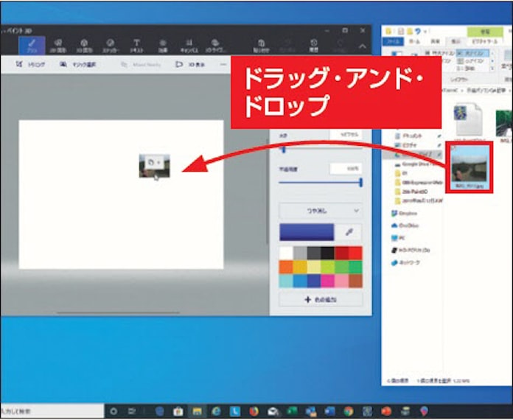Toggle the 3D view button

coord(189,65)
